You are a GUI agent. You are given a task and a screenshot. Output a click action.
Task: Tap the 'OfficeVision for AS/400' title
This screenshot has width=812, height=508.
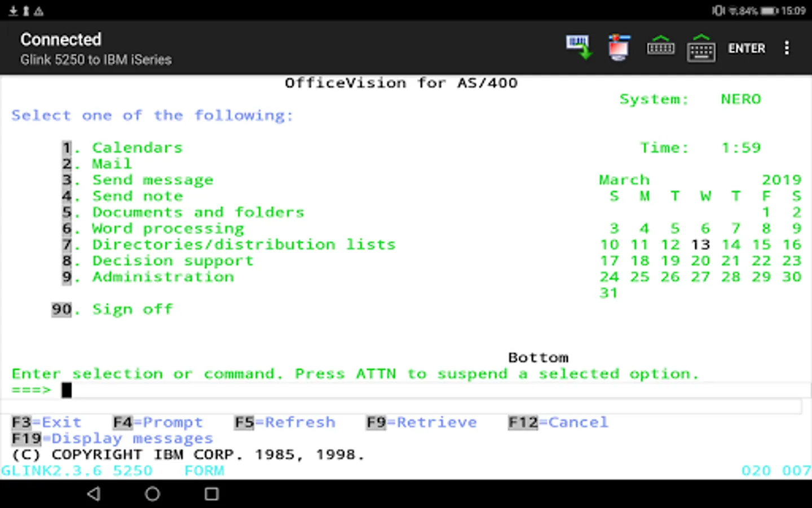tap(401, 84)
